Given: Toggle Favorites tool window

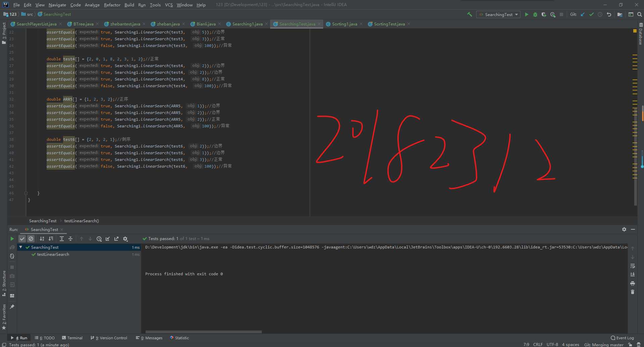Looking at the screenshot, I should [4, 317].
